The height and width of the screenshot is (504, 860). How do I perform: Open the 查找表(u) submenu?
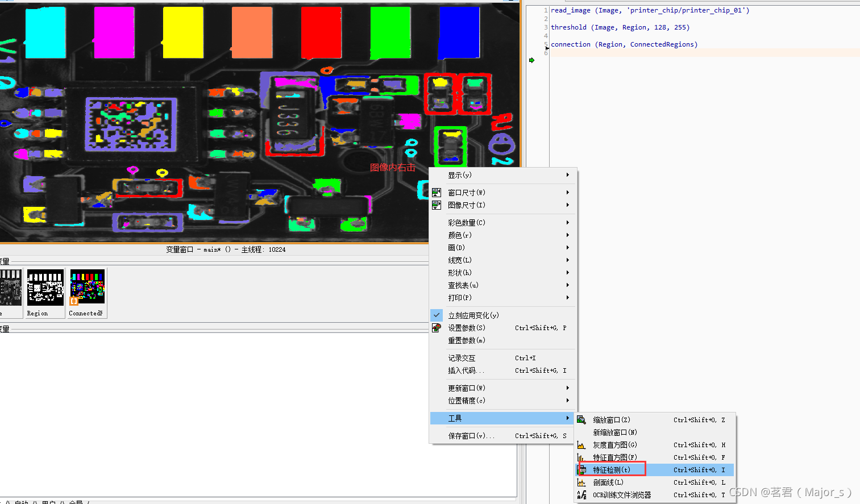(503, 285)
